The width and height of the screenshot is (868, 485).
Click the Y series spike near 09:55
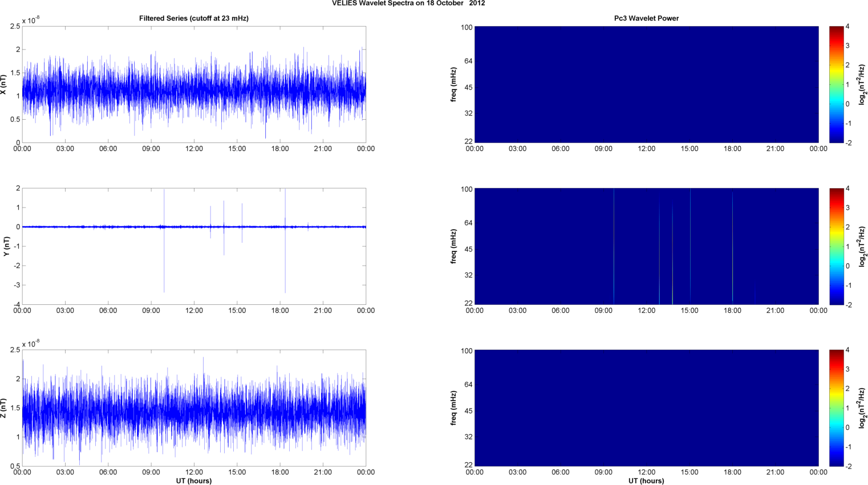coord(164,241)
